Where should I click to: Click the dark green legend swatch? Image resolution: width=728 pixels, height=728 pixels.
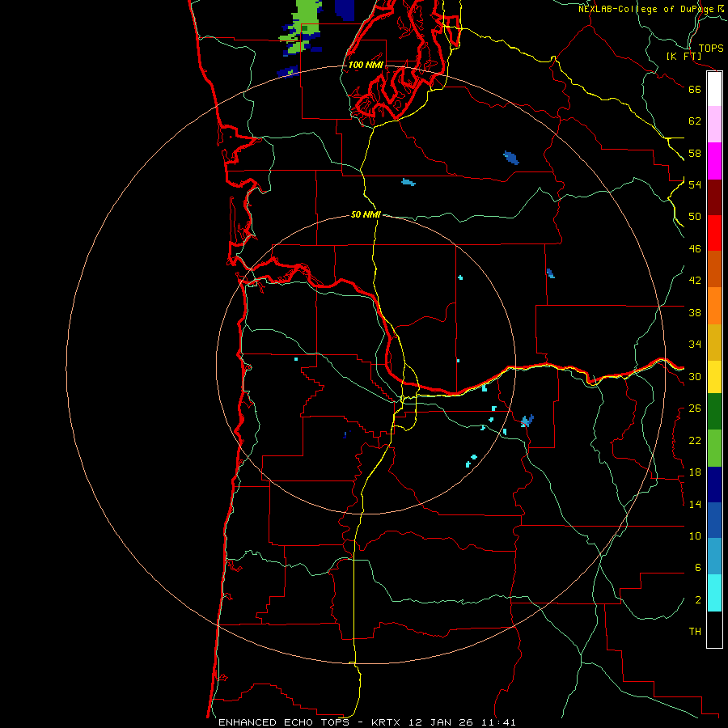point(714,412)
